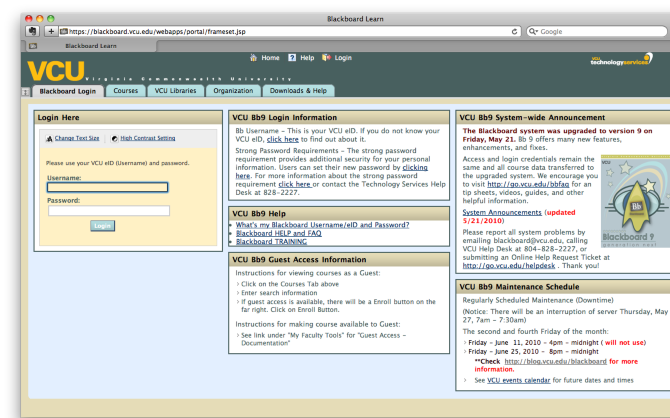Open the Downloads & Help tab
This screenshot has width=670, height=418.
[298, 91]
